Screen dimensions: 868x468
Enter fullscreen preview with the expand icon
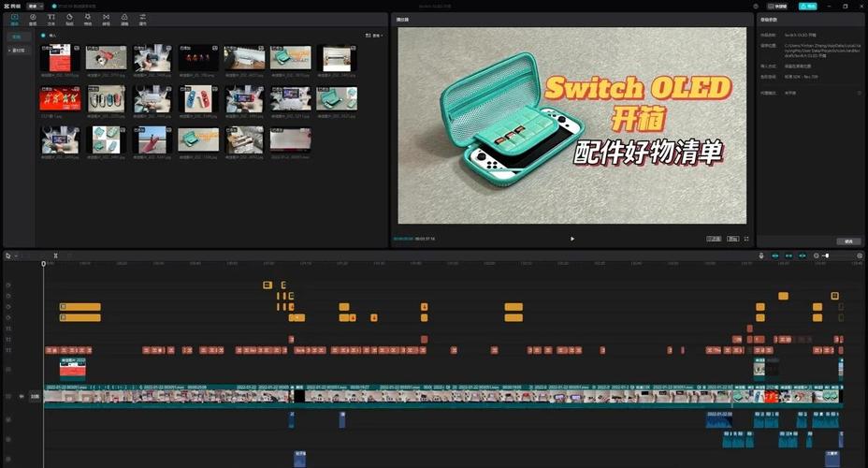coord(746,239)
